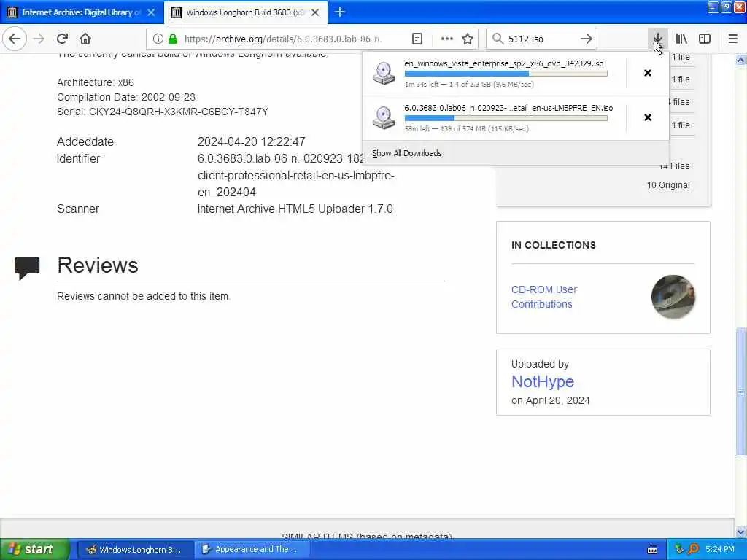The image size is (747, 560).
Task: Click Internet Archive HTML5 Uploader 1.7.0 text
Action: tap(295, 209)
